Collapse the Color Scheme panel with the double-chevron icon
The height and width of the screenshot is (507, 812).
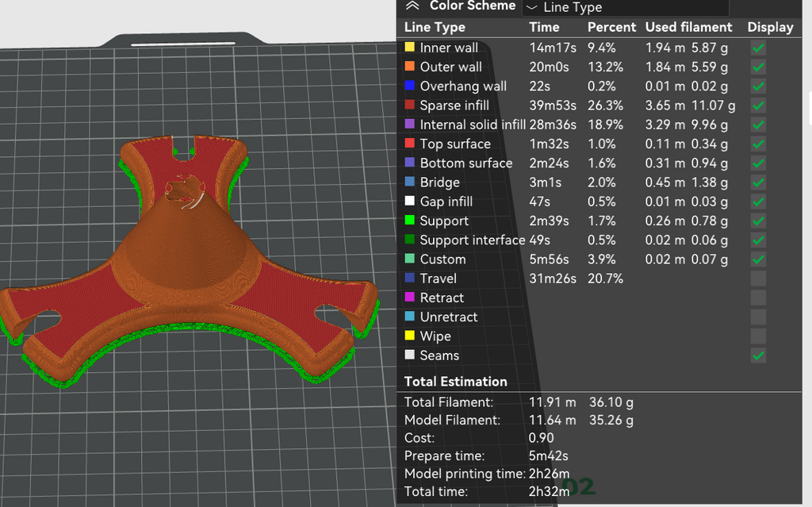[412, 6]
